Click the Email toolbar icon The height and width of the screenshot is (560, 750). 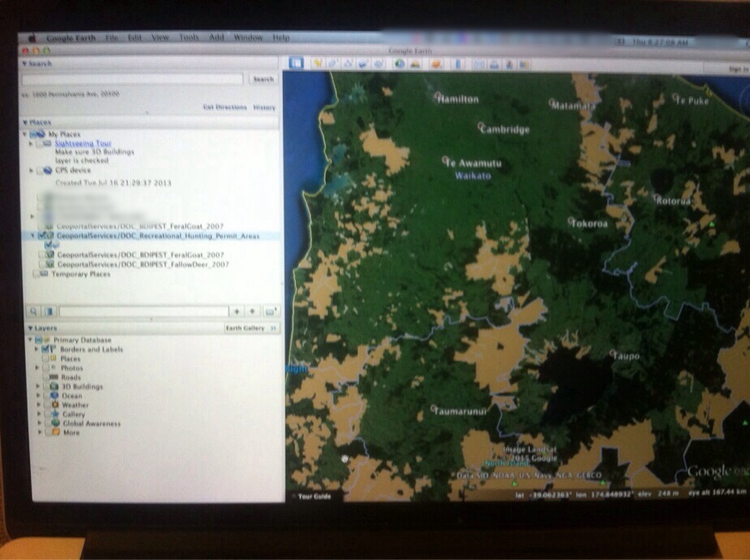click(x=479, y=64)
